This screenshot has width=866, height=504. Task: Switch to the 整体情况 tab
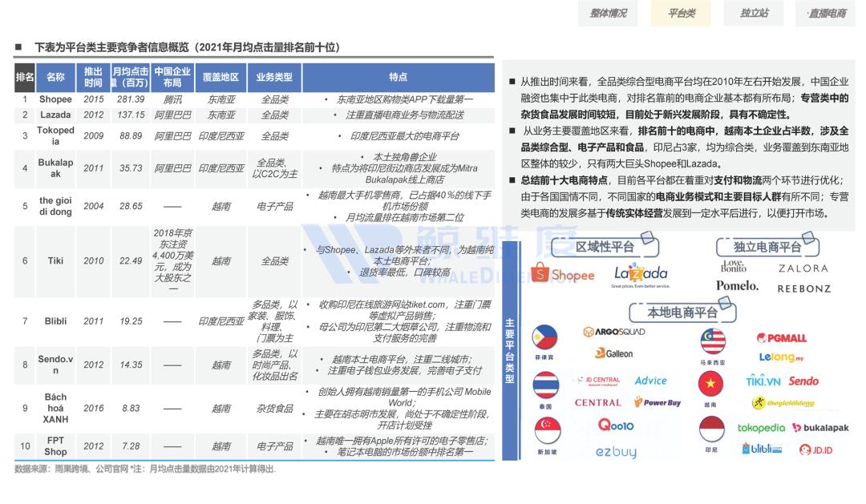pos(608,14)
